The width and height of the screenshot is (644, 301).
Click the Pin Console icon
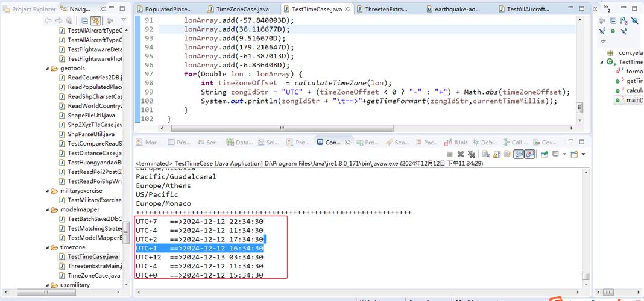click(x=544, y=154)
